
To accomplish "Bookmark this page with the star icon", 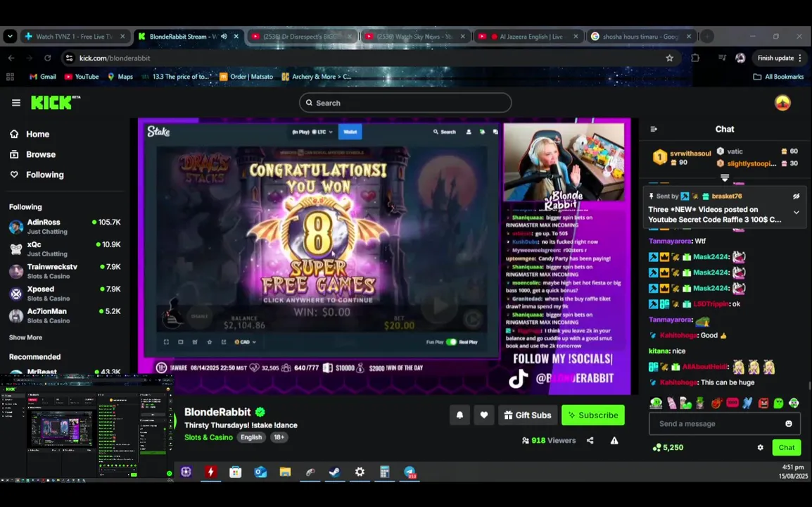I will click(670, 58).
